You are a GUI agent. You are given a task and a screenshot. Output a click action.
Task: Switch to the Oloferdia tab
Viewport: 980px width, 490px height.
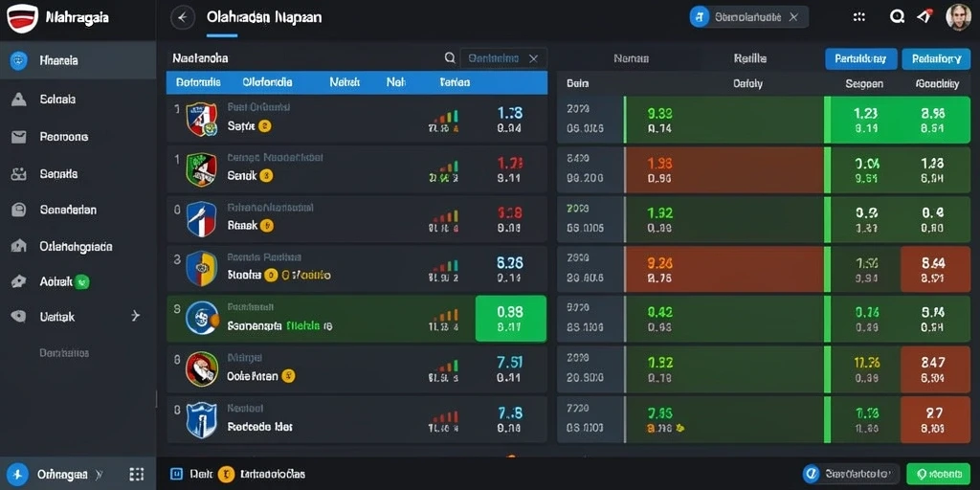[267, 82]
